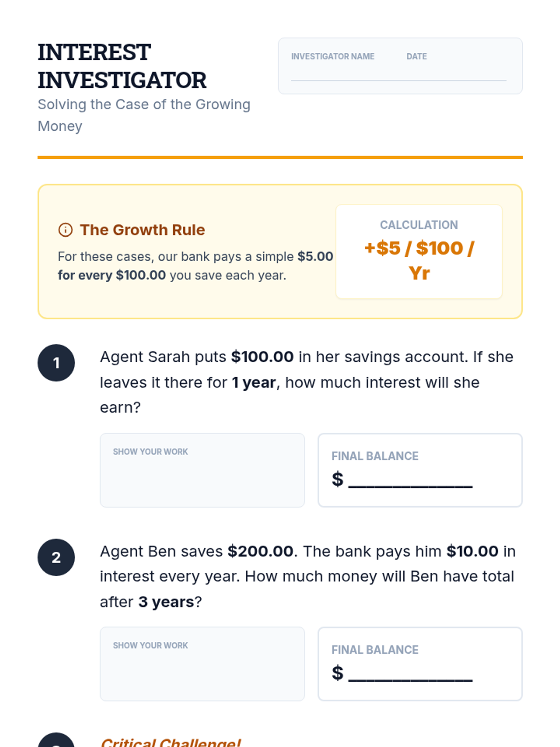This screenshot has width=560, height=747.
Task: Click the Date field label
Action: pos(416,56)
